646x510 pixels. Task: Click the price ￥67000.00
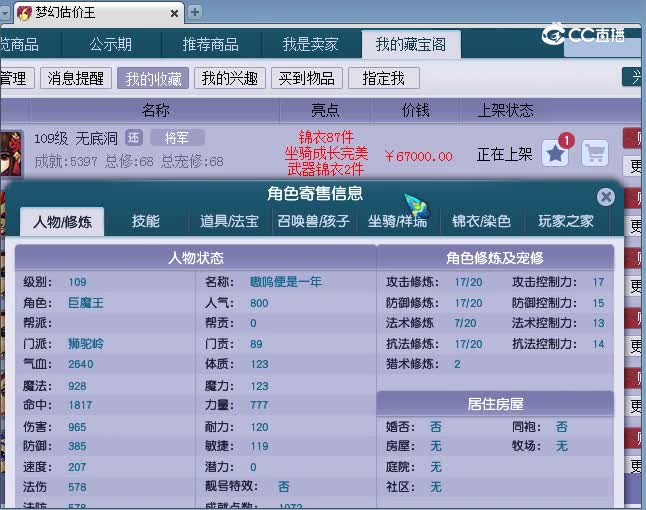418,157
